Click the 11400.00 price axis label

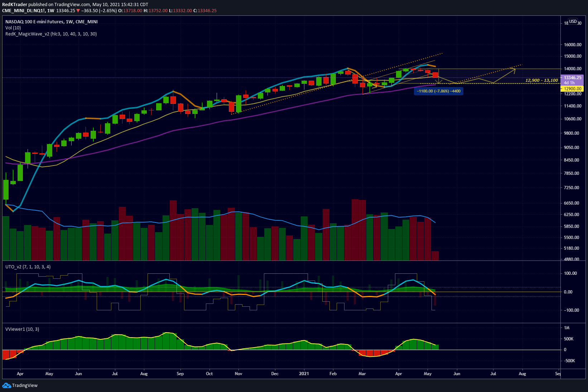(573, 106)
